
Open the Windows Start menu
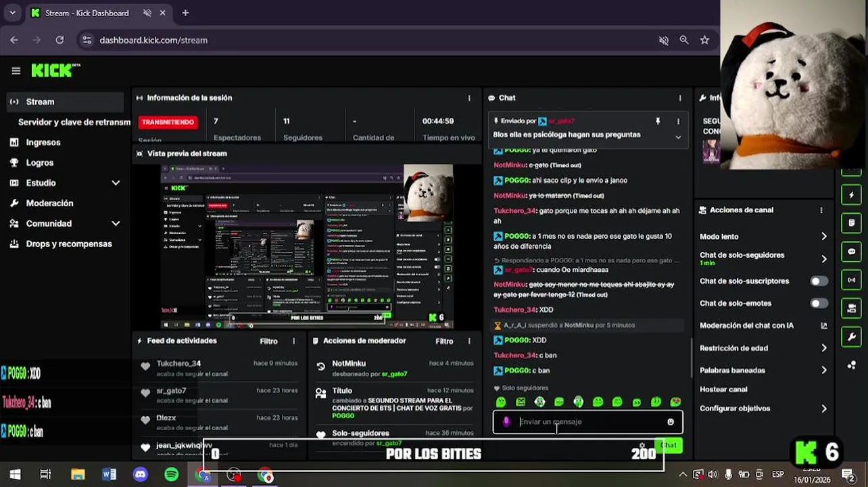[15, 475]
